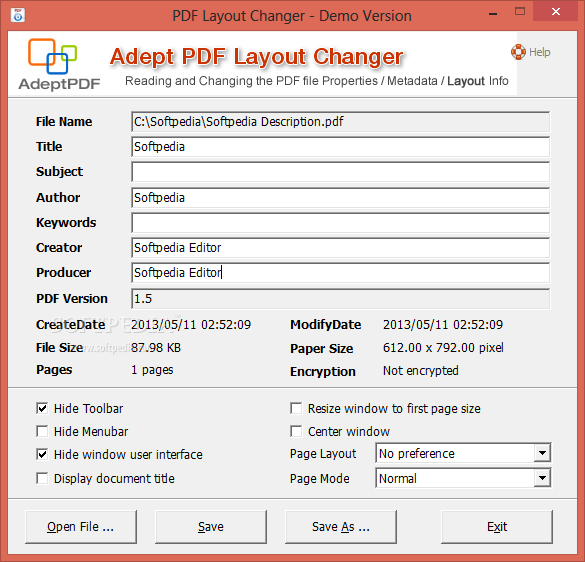Focus the empty Keywords field
Screen dimensions: 585x562
click(x=340, y=223)
